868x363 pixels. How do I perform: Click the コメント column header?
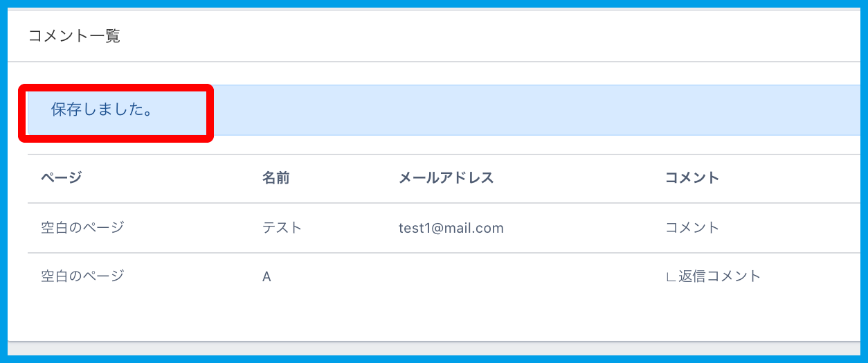click(691, 178)
